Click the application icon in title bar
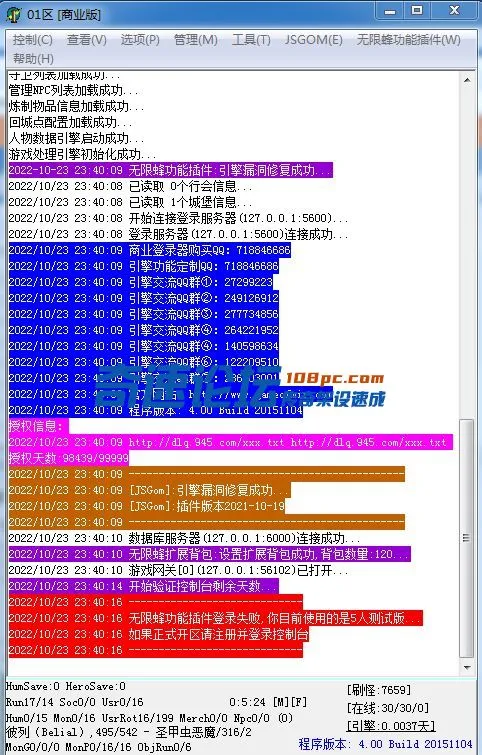 click(13, 14)
